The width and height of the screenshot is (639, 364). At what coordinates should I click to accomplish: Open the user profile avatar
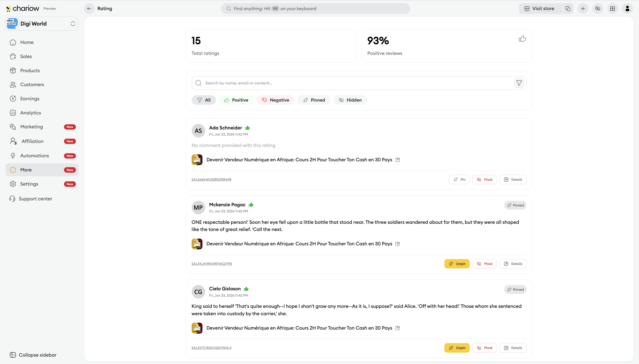[x=627, y=8]
